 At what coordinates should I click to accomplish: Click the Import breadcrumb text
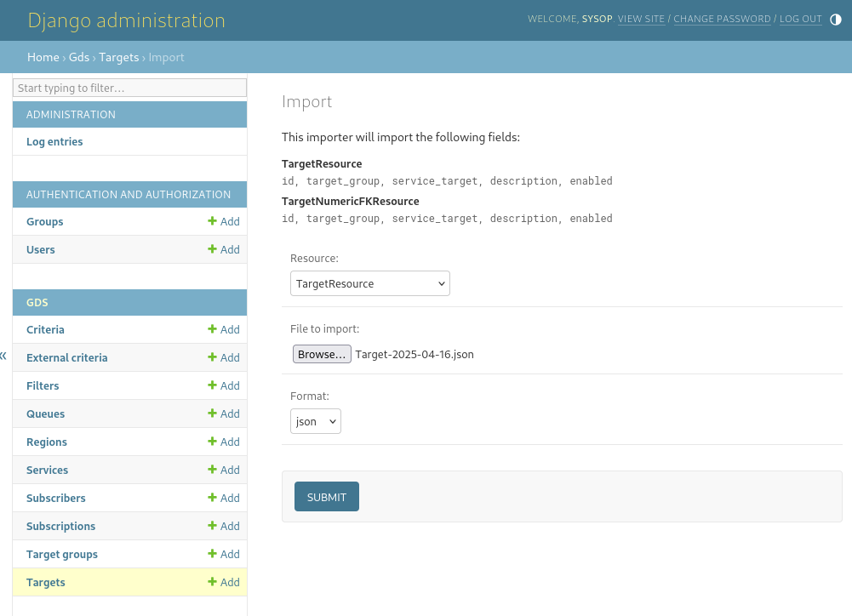[x=166, y=57]
